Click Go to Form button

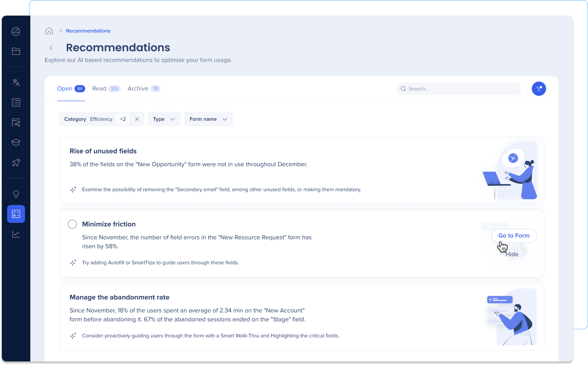(x=514, y=235)
